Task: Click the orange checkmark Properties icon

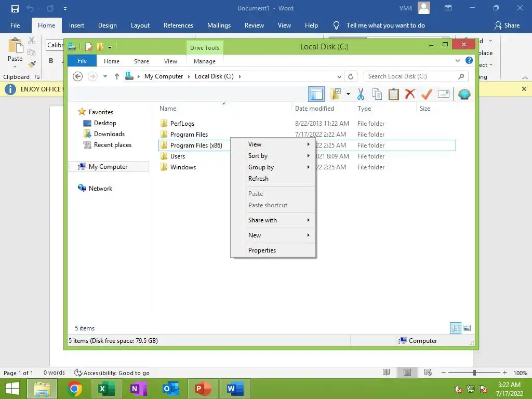Action: click(x=427, y=94)
